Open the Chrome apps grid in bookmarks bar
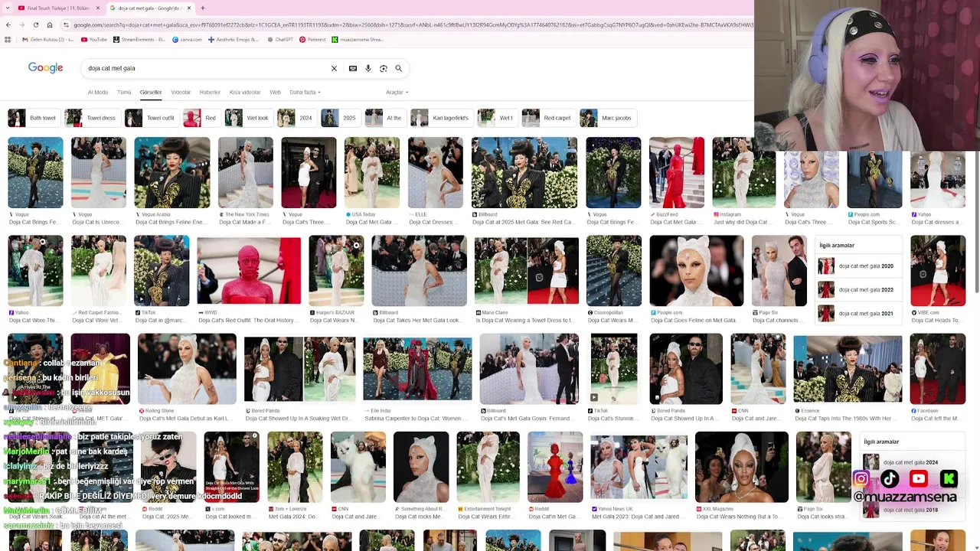The height and width of the screenshot is (551, 980). pos(8,39)
